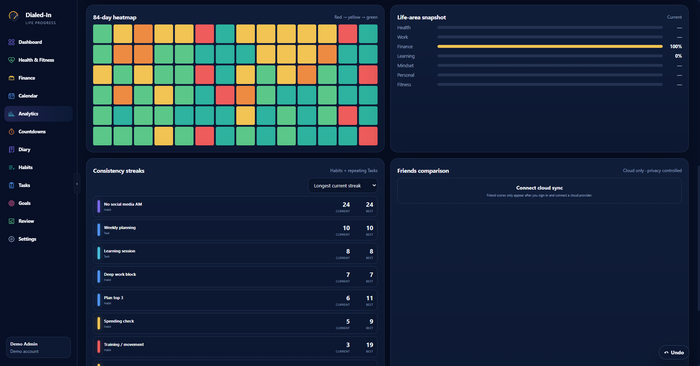
Task: Click the Habits + repeating Tasks caption
Action: 354,171
